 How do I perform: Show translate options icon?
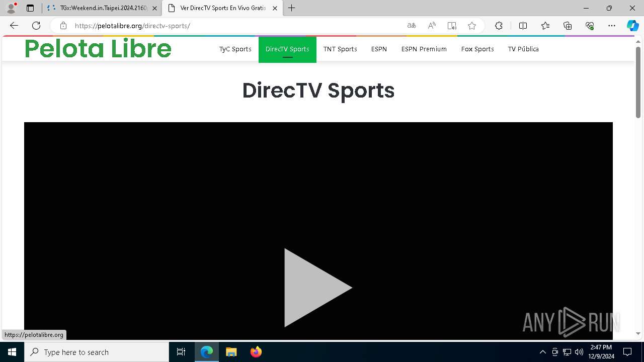coord(412,26)
